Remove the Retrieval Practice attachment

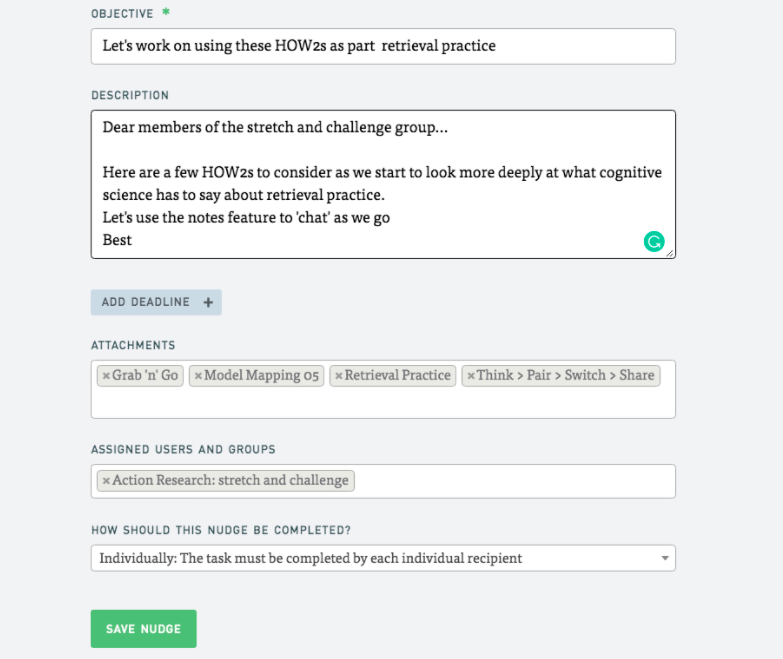339,376
